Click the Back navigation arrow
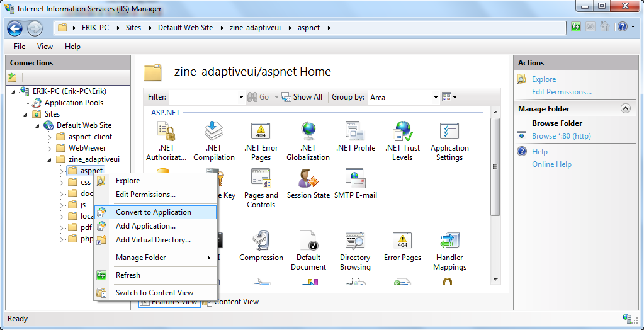This screenshot has width=644, height=330. click(x=14, y=28)
